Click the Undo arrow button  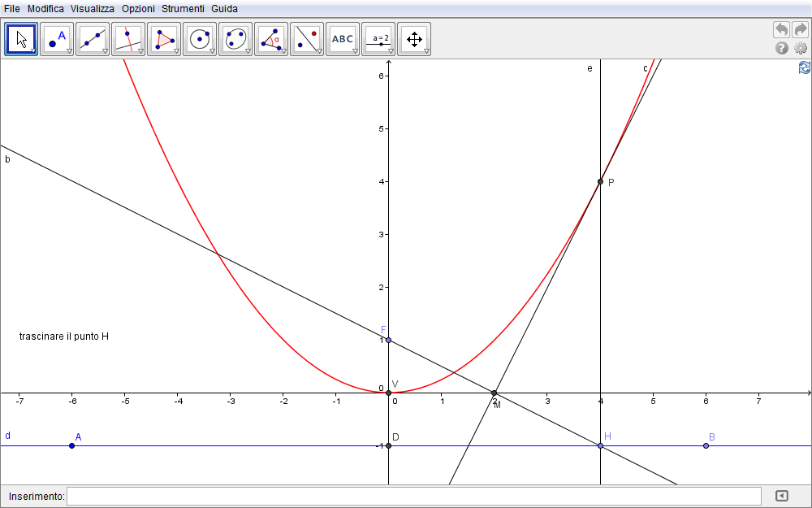(x=781, y=29)
